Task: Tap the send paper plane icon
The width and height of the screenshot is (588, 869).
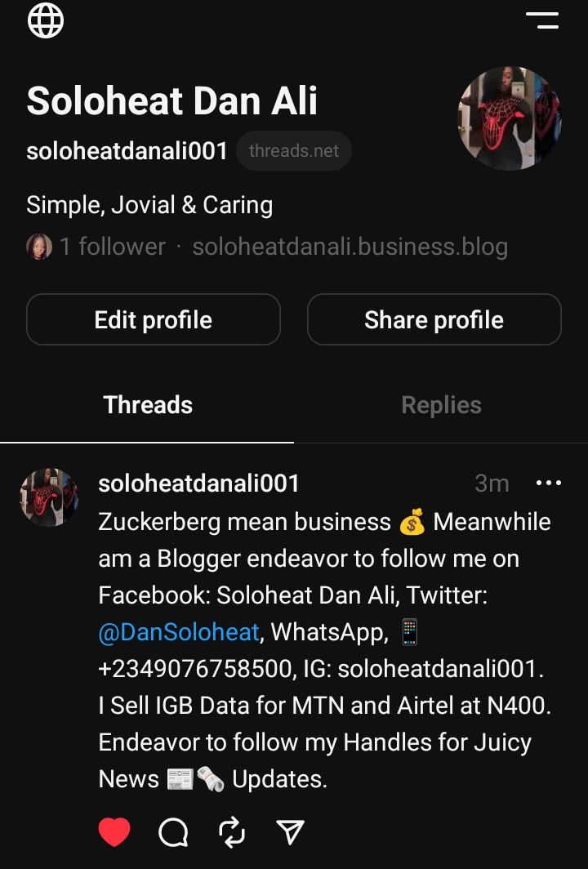Action: [x=291, y=832]
